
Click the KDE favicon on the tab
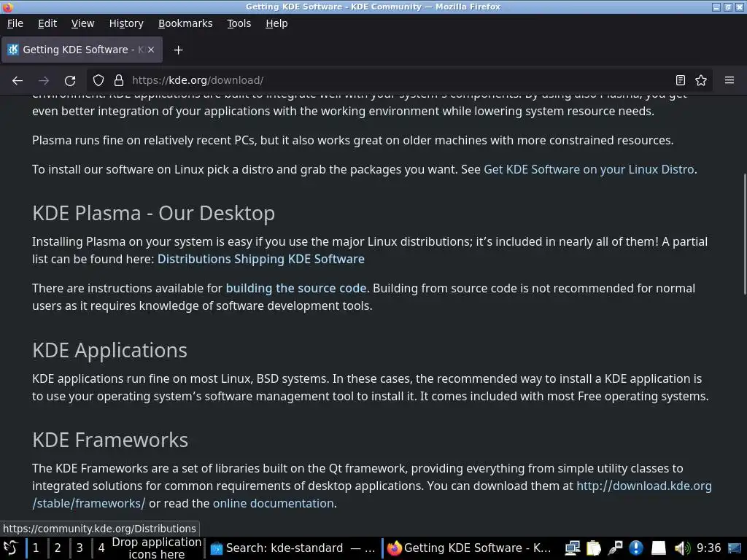tap(13, 50)
